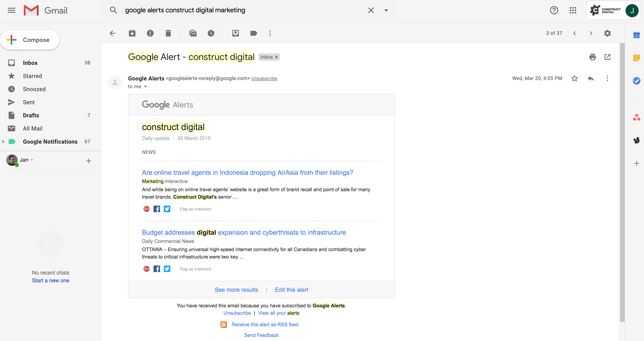The width and height of the screenshot is (644, 341).
Task: Print the message with the printer icon
Action: pos(592,57)
